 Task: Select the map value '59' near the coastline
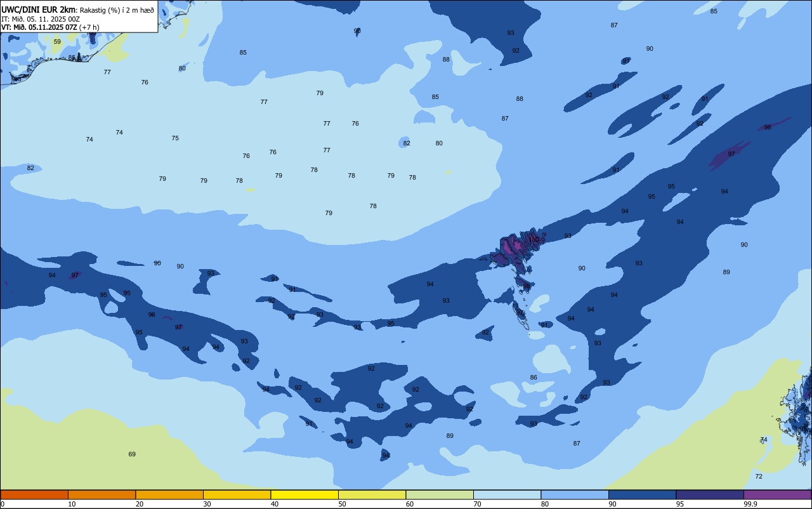pos(57,42)
